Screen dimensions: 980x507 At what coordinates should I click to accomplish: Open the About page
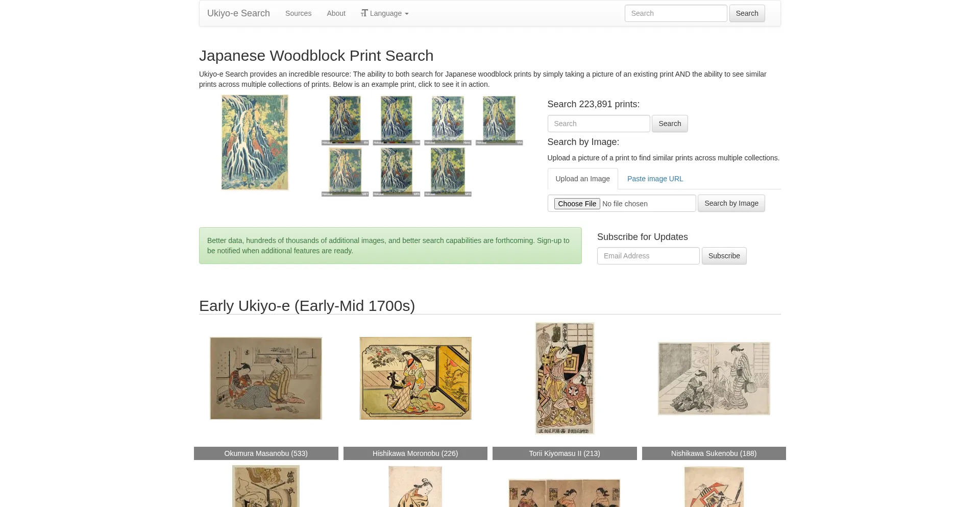coord(336,13)
